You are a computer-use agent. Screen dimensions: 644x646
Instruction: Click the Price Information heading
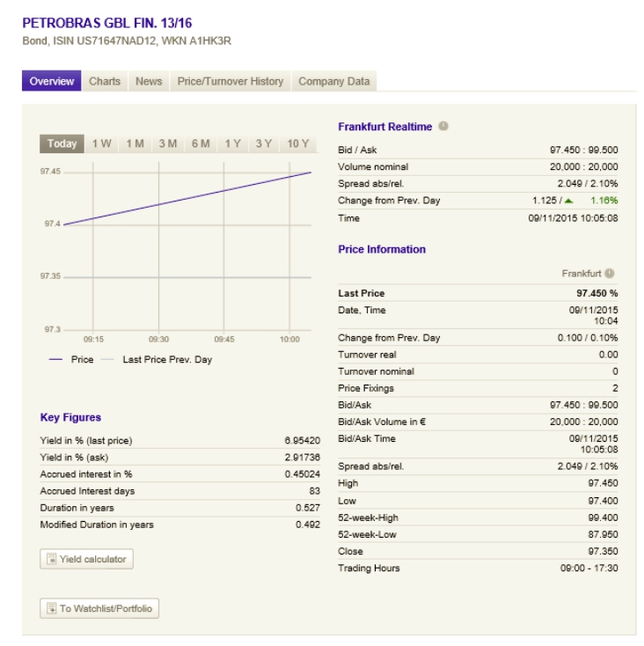[382, 249]
